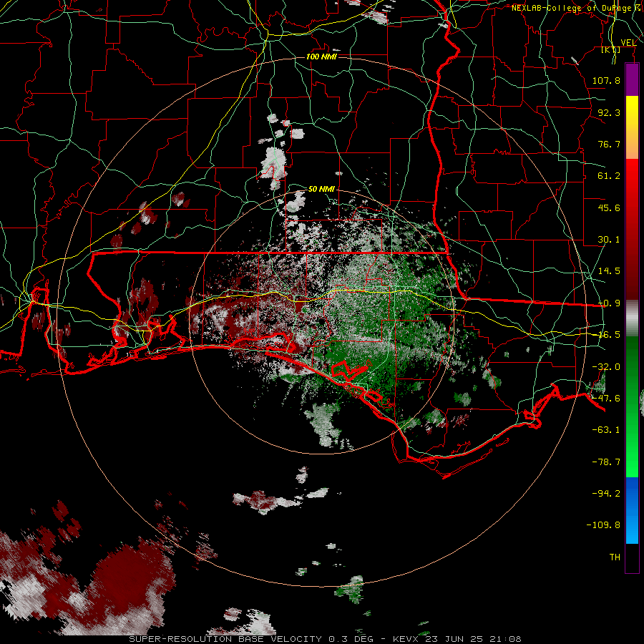
Task: Click the purple segment of the color bar
Action: [632, 80]
